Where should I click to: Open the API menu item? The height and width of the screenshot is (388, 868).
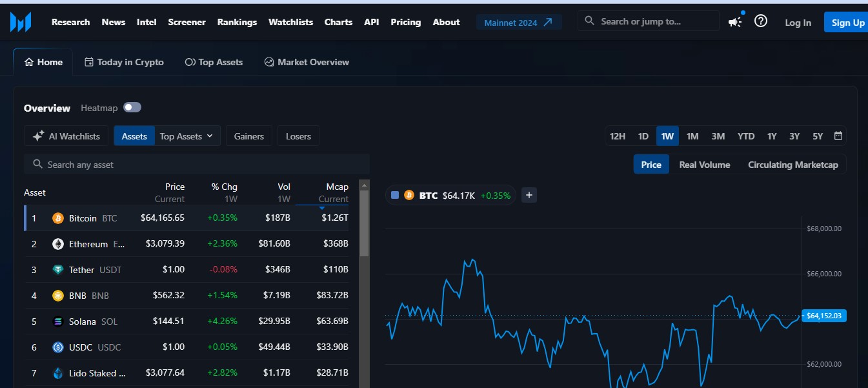(x=372, y=22)
